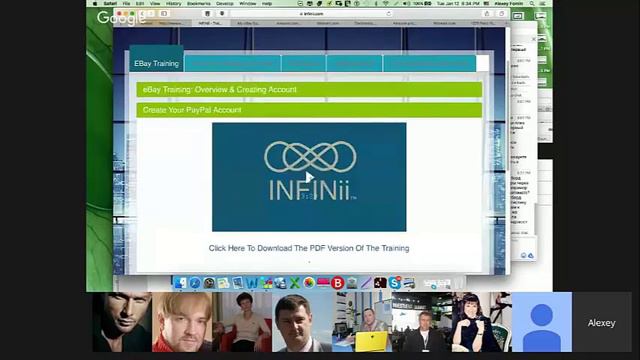The image size is (640, 360).
Task: Show all tabs icon in Safari toolbar
Action: [501, 13]
